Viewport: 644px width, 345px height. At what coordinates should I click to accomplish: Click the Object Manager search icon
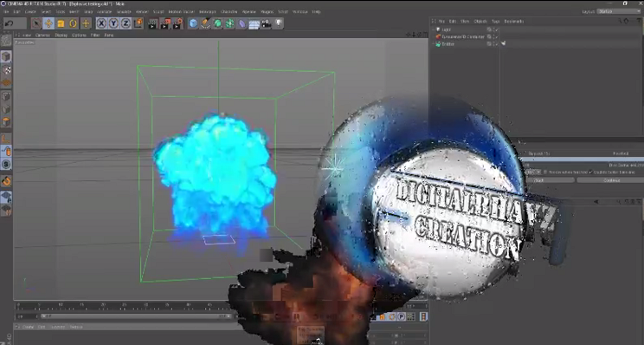(620, 22)
